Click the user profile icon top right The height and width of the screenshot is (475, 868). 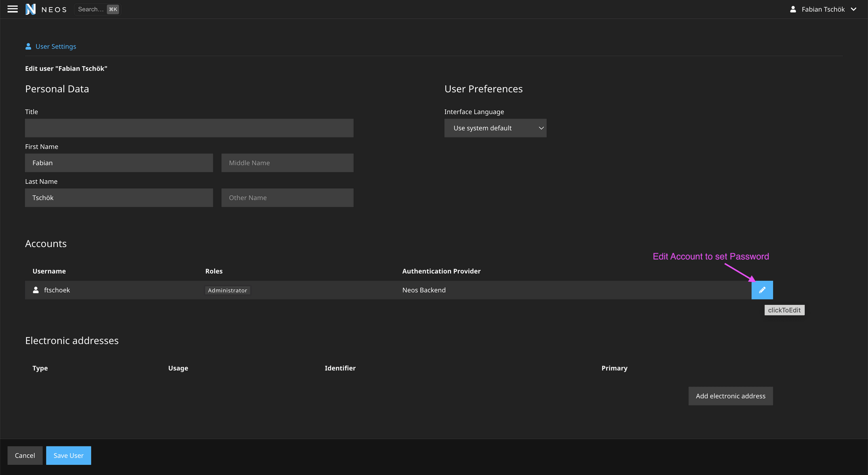[792, 9]
